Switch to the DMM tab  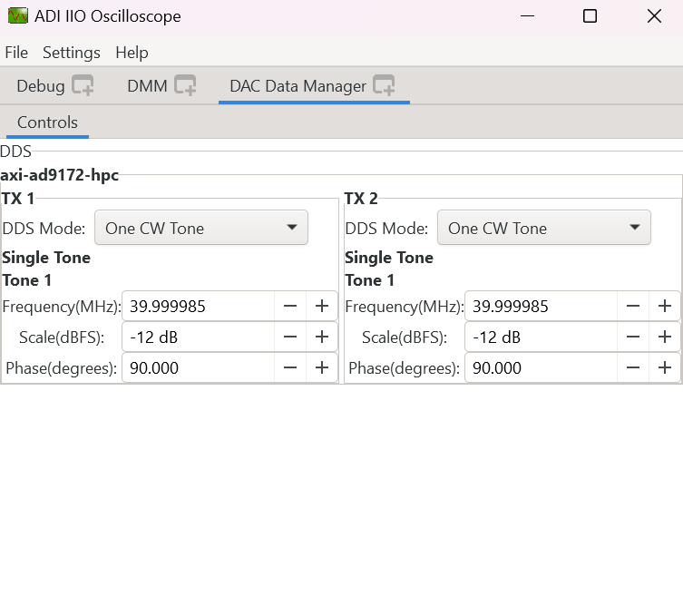(147, 86)
